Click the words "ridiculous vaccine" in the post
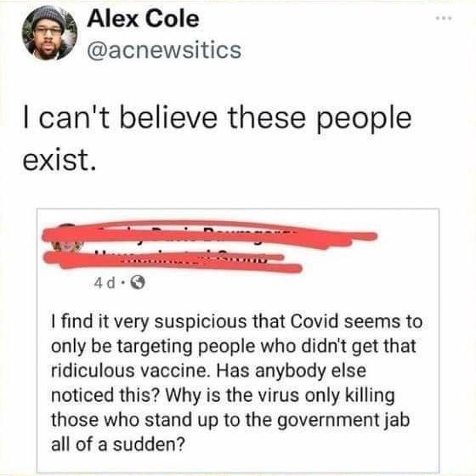Screen dimensions: 476x476 [x=128, y=371]
